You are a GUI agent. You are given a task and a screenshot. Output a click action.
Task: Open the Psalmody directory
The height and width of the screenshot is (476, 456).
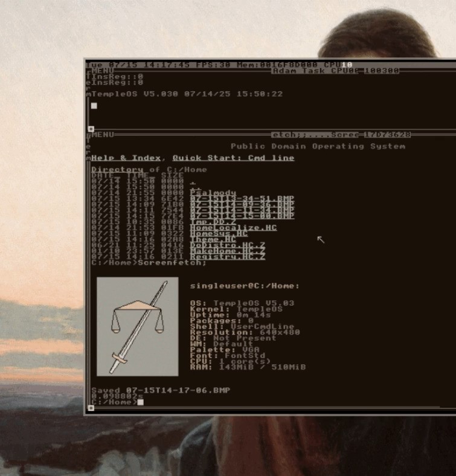(213, 193)
